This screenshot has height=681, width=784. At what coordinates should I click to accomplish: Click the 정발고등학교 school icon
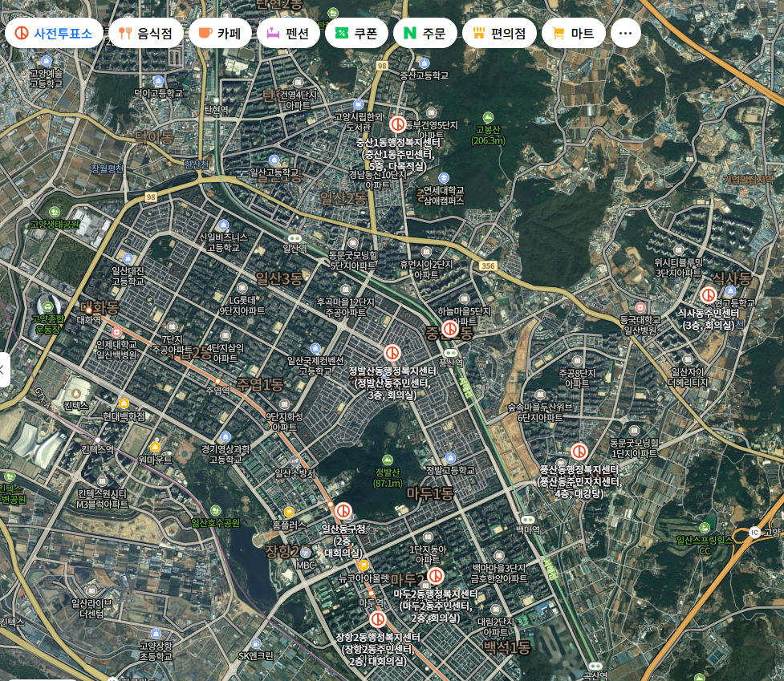click(450, 458)
